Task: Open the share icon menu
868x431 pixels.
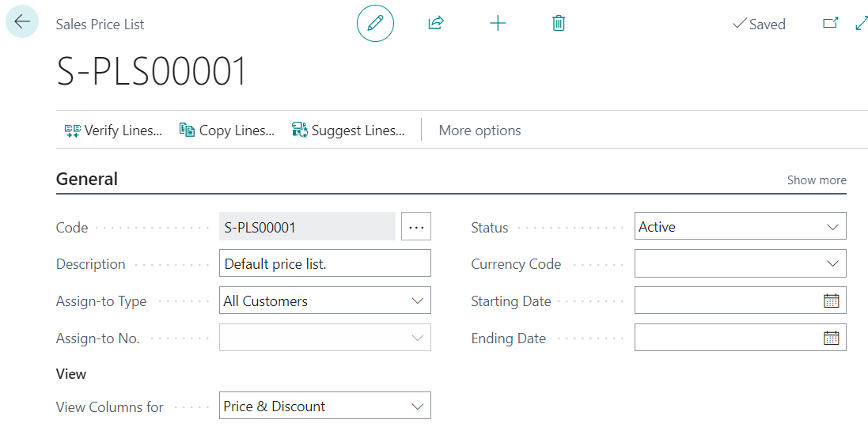Action: click(x=435, y=24)
